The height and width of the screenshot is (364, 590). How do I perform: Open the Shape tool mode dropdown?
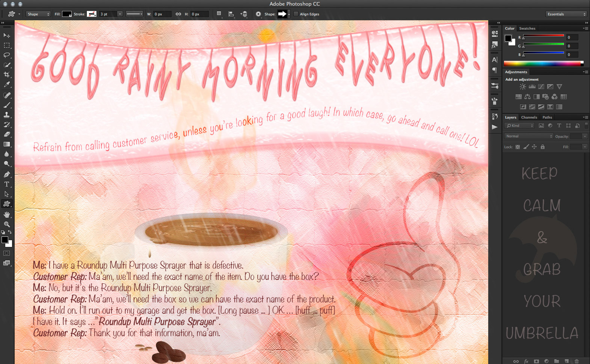click(38, 14)
